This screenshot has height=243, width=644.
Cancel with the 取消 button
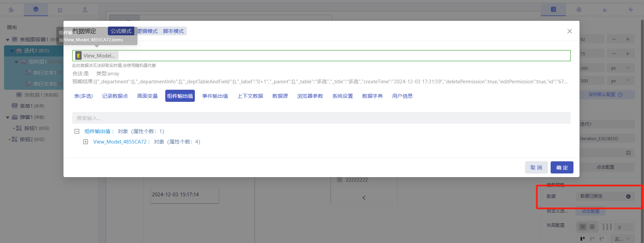click(x=536, y=167)
